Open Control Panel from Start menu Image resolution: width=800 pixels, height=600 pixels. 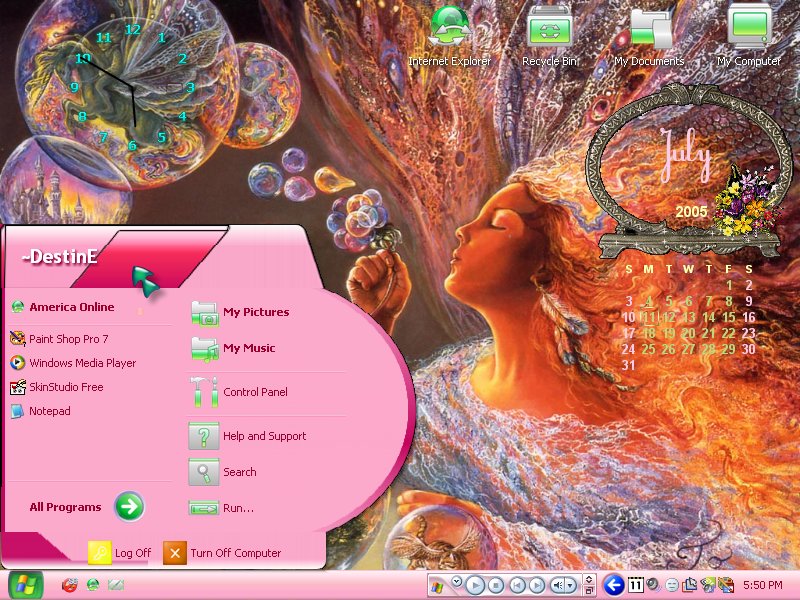[238, 392]
